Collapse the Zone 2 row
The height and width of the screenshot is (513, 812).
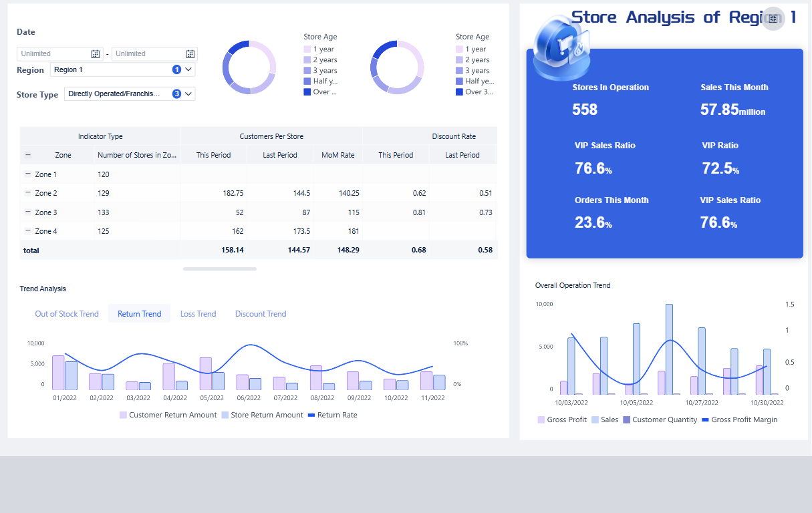pyautogui.click(x=27, y=192)
